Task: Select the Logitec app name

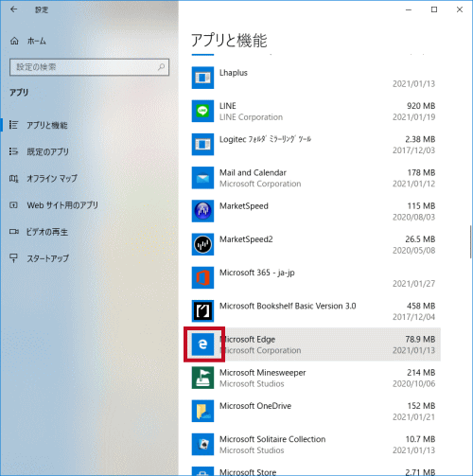Action: pos(265,139)
